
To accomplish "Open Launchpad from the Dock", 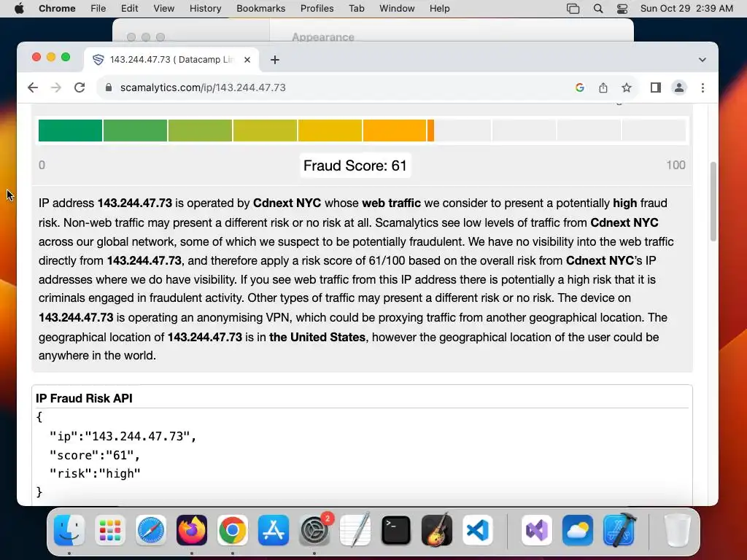I will click(x=110, y=530).
